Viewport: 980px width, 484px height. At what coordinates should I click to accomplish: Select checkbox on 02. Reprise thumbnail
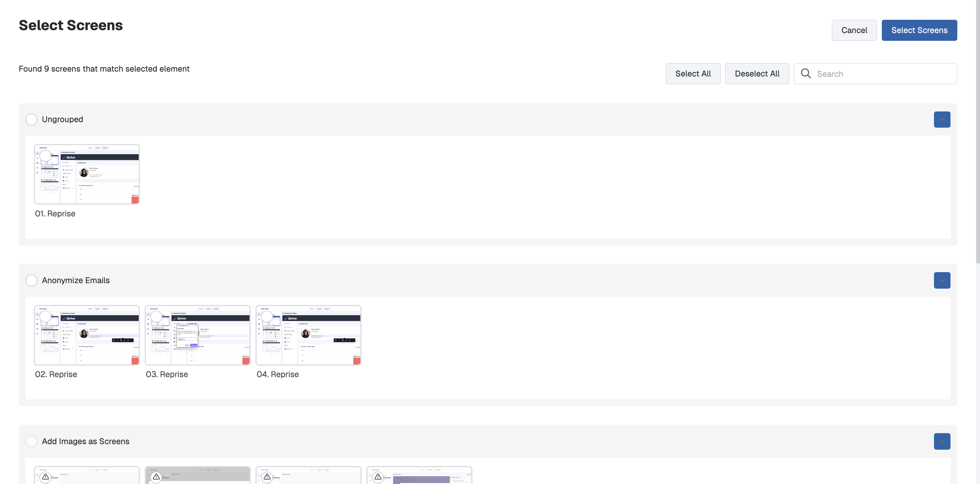pyautogui.click(x=45, y=316)
